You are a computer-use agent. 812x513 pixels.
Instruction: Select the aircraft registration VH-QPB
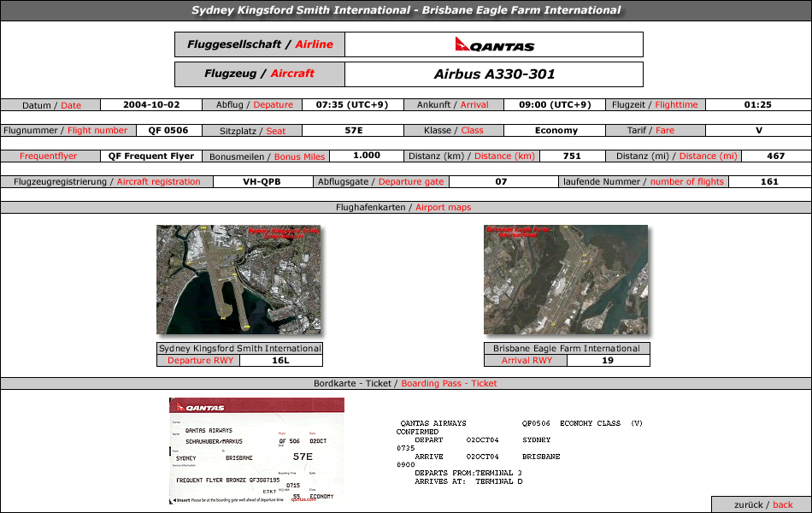[x=262, y=181]
